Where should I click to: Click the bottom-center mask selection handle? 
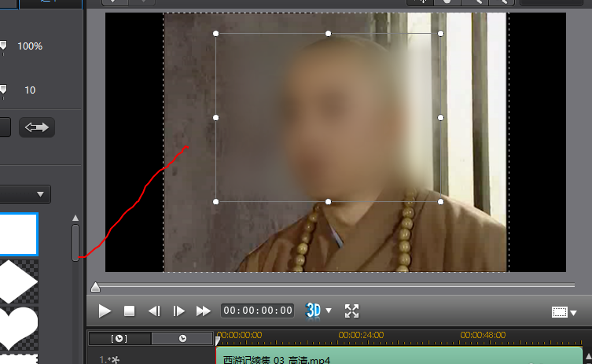(328, 202)
